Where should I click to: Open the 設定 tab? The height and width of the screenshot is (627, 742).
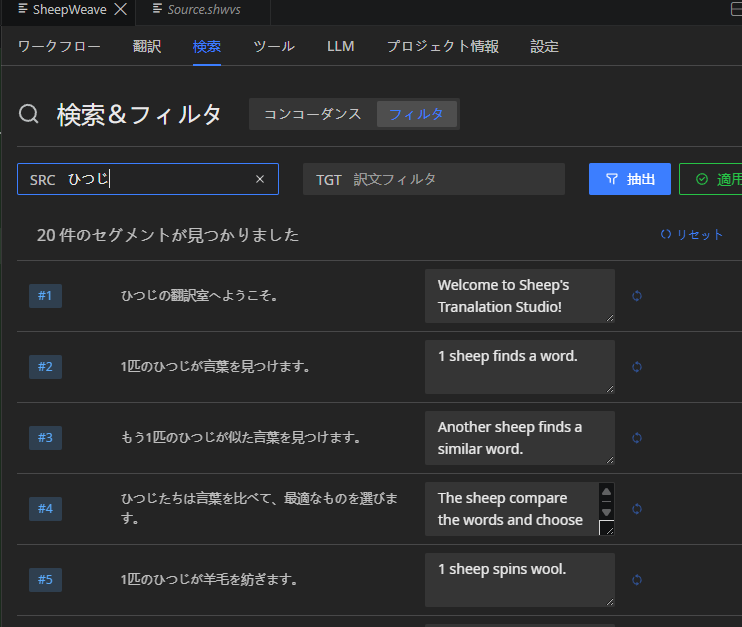point(544,46)
